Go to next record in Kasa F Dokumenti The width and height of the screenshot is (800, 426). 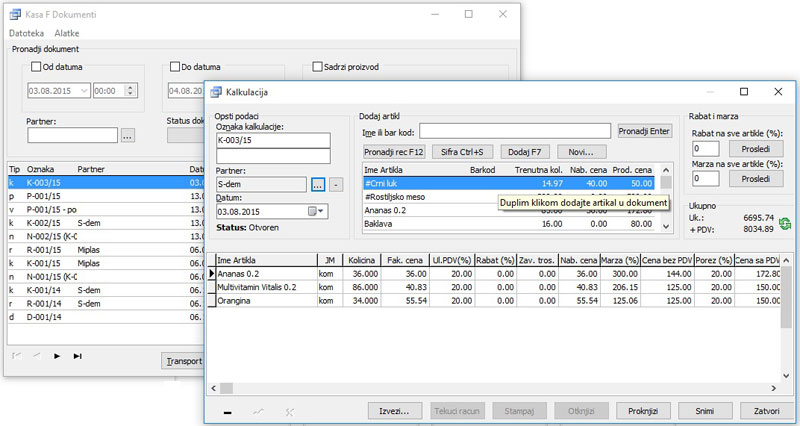click(x=57, y=356)
